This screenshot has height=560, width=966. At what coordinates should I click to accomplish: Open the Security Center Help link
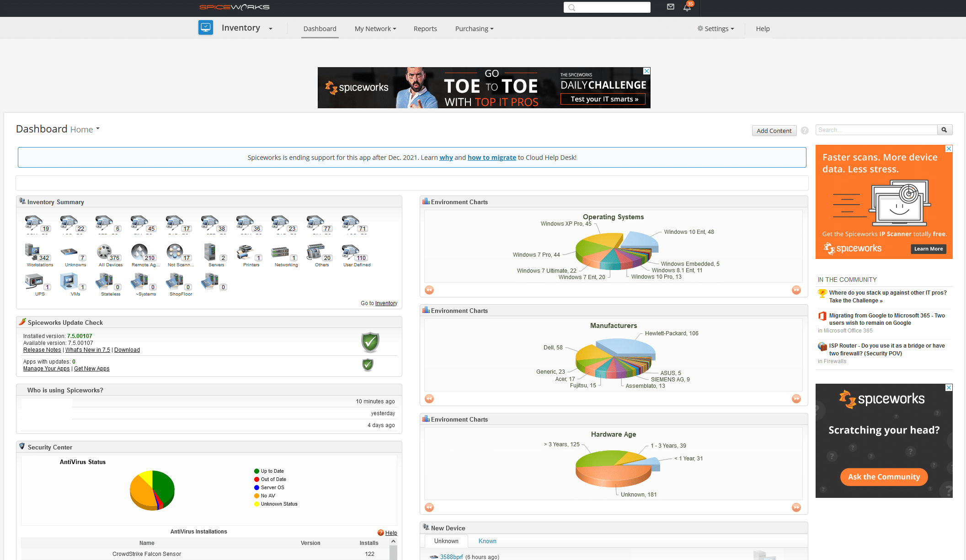pyautogui.click(x=391, y=533)
